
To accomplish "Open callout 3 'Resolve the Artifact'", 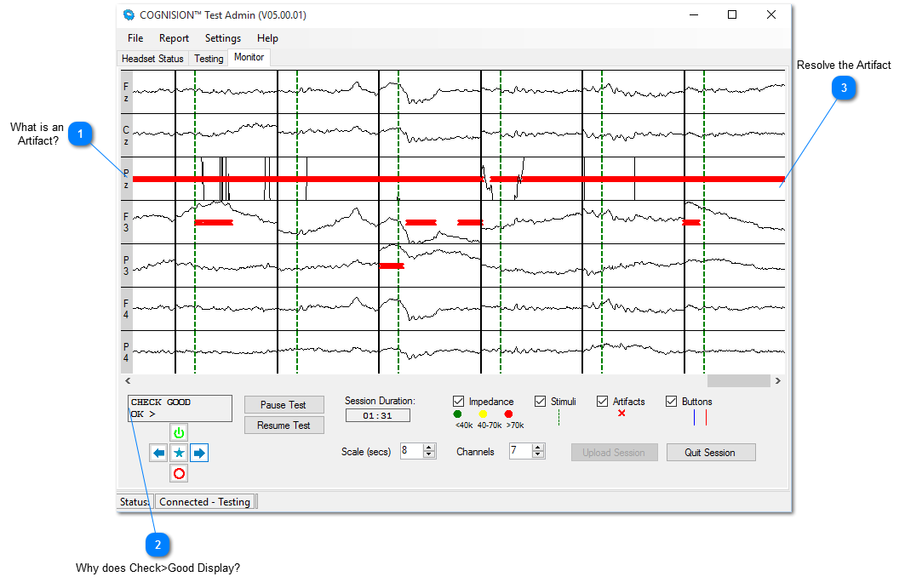I will coord(843,88).
